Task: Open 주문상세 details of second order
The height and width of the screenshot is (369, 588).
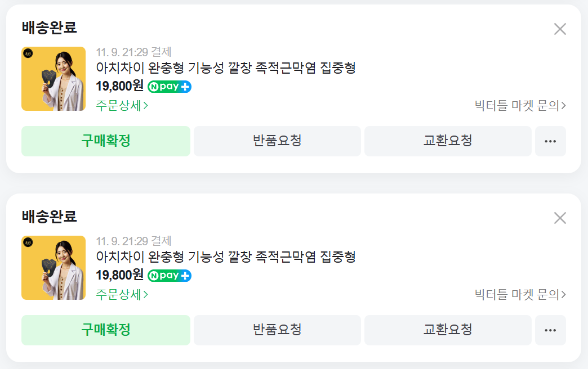Action: tap(122, 294)
